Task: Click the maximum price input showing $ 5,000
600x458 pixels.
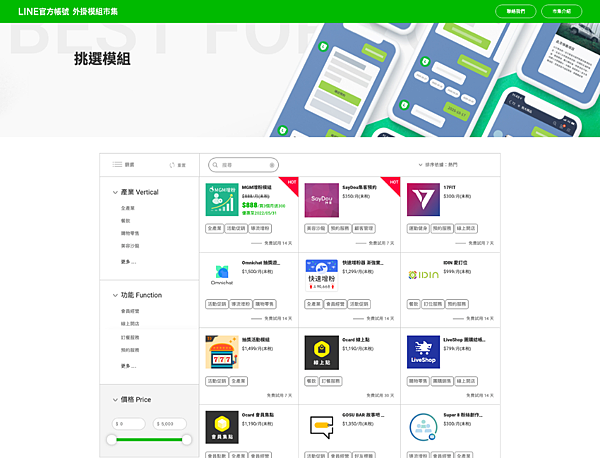Action: (x=170, y=424)
